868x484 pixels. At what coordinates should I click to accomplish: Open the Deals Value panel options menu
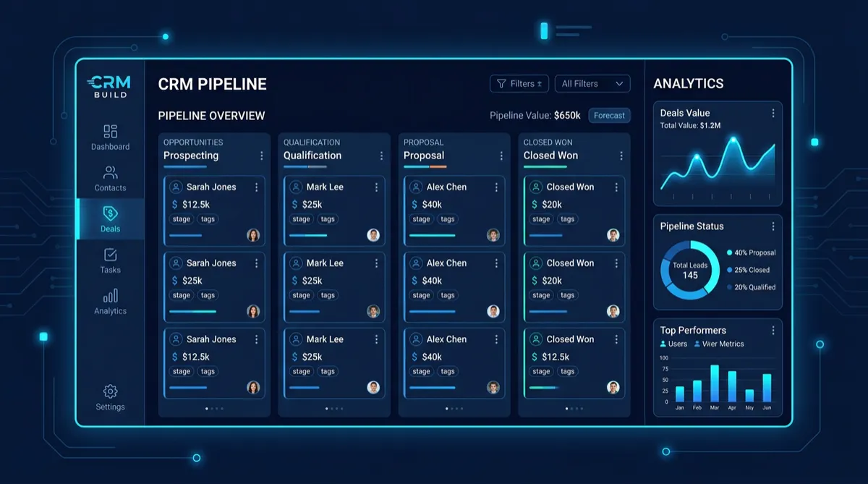pyautogui.click(x=773, y=114)
